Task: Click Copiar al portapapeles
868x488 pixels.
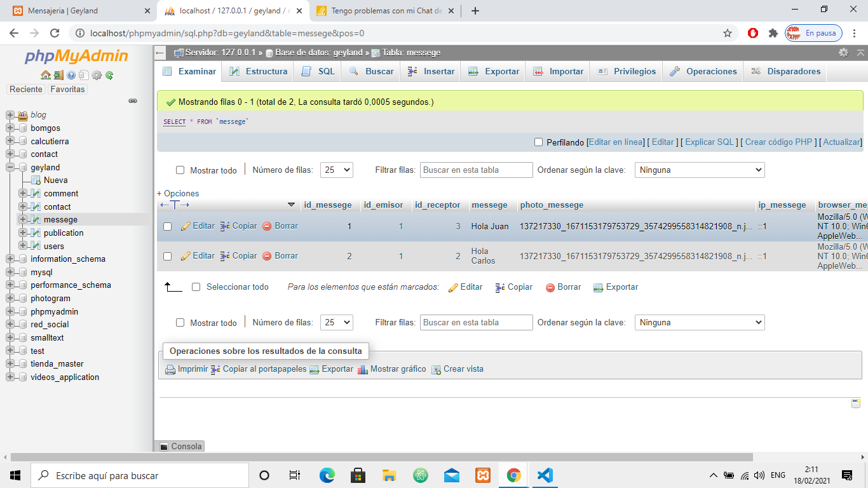Action: [259, 369]
